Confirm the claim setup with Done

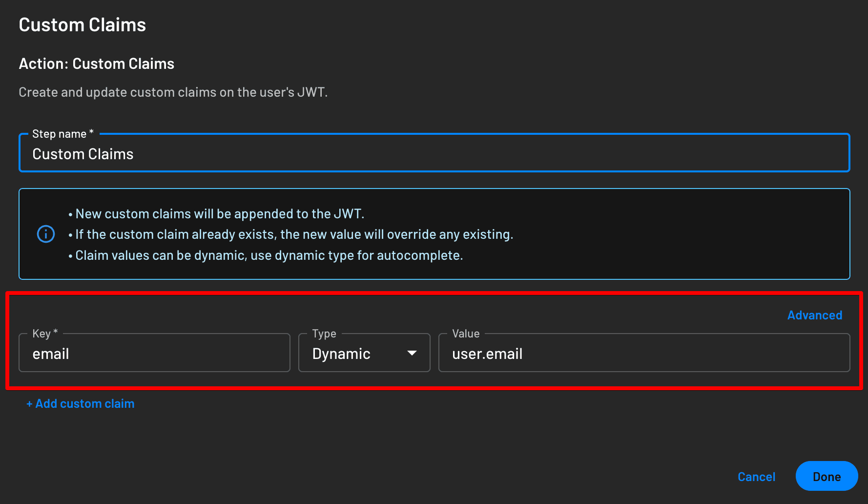point(827,476)
